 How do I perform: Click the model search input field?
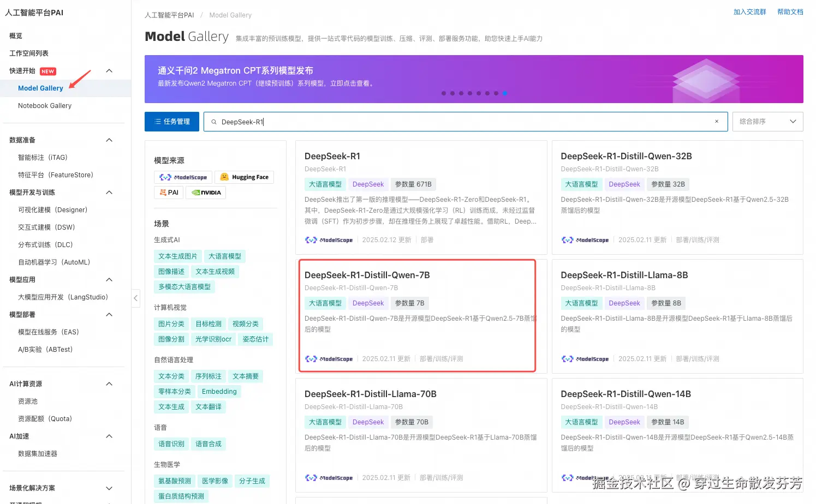tap(466, 122)
